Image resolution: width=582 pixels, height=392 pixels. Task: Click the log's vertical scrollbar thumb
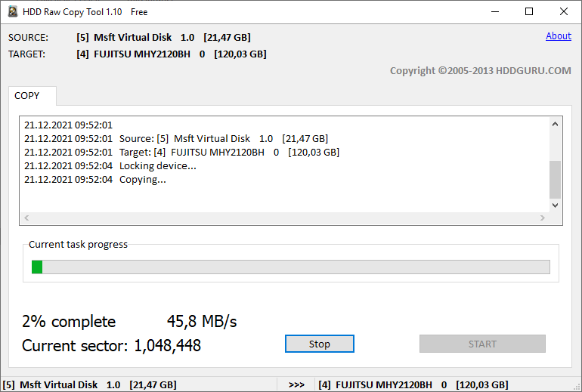[556, 178]
